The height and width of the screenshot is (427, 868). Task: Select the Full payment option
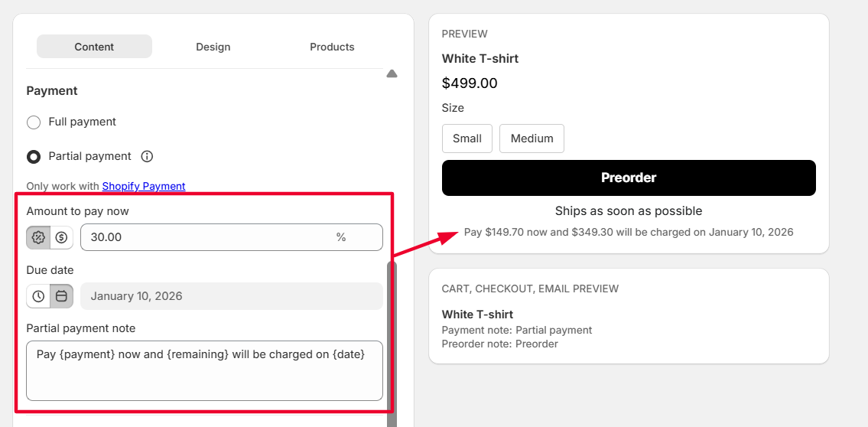coord(34,122)
